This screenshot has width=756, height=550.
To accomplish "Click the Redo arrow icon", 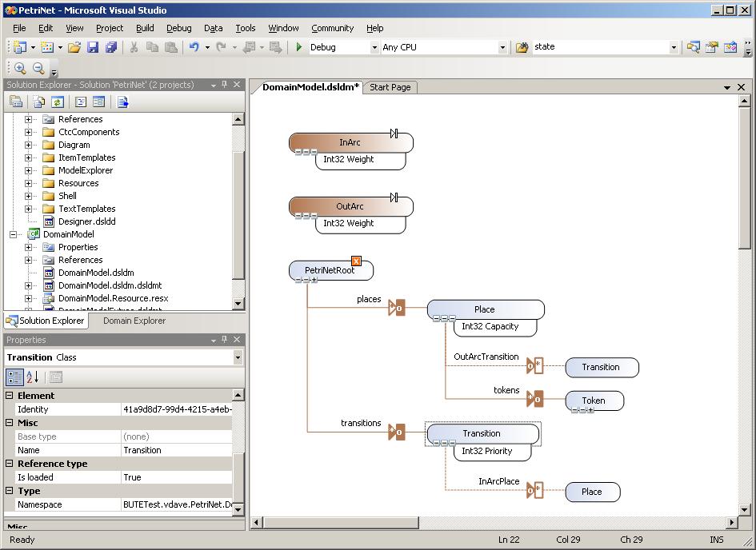I will click(222, 47).
